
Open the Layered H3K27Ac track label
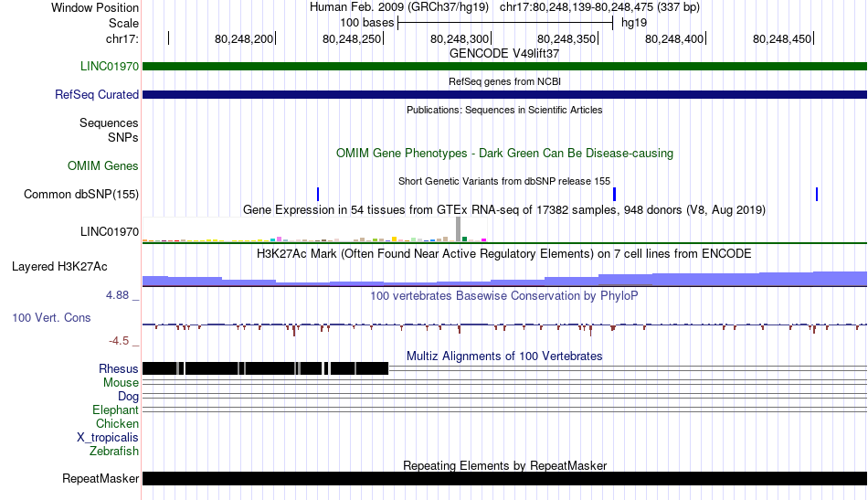pos(59,267)
